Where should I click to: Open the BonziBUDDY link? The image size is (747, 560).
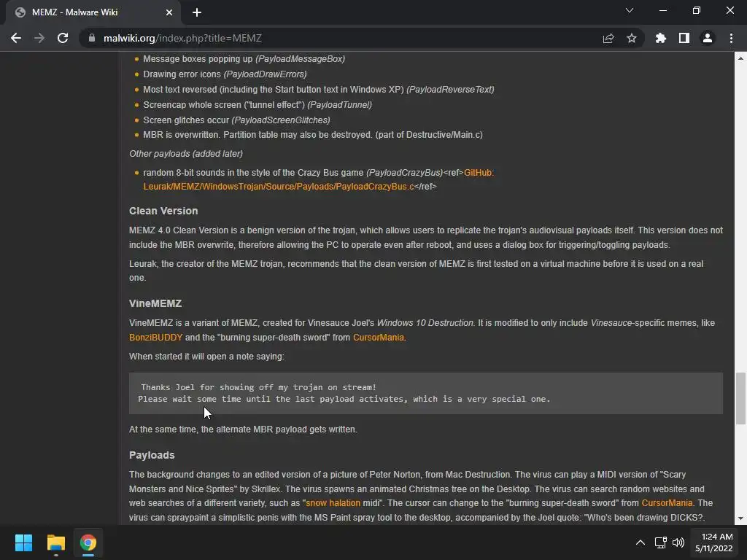pyautogui.click(x=156, y=337)
